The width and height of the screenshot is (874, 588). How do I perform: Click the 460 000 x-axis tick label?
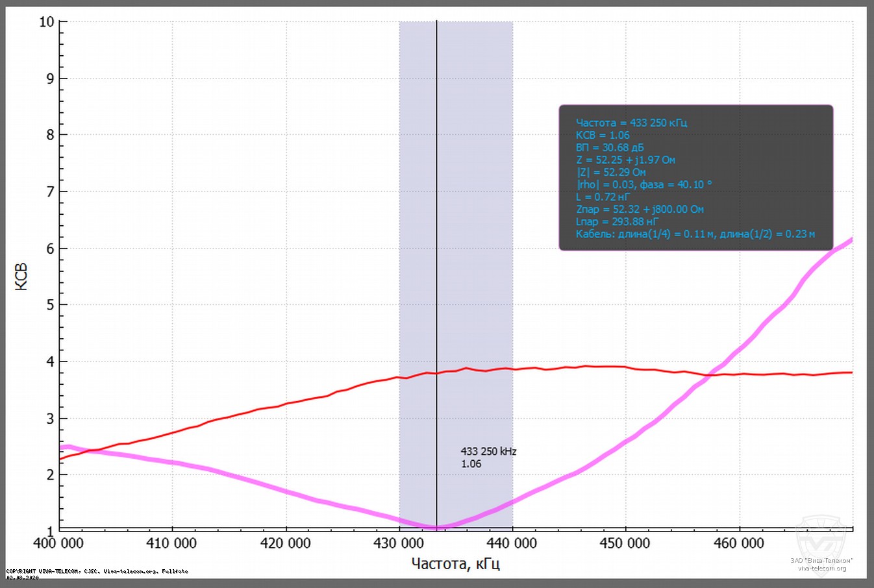point(739,544)
